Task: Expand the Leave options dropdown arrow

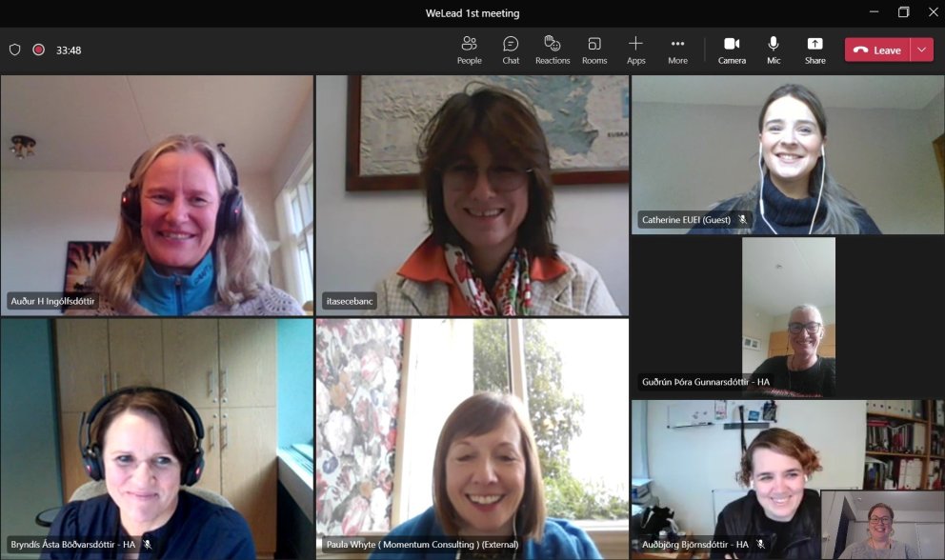Action: pyautogui.click(x=922, y=50)
